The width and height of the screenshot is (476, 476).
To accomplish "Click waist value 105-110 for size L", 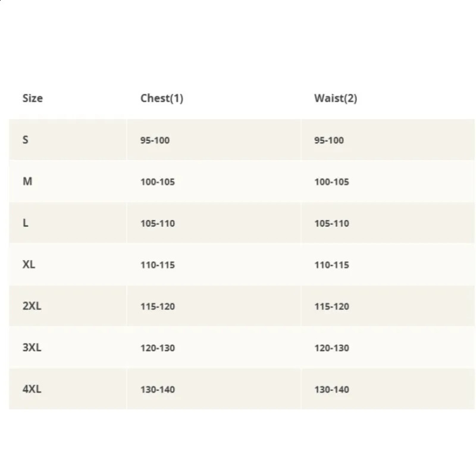I will point(331,224).
